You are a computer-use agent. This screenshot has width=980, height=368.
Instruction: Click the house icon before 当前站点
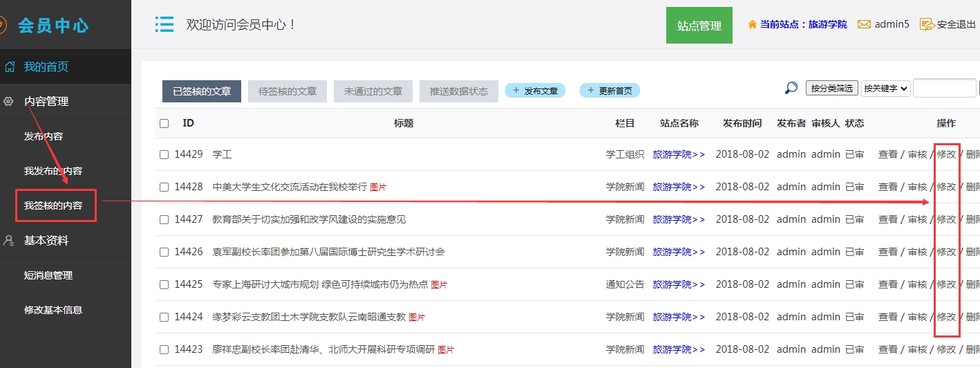click(752, 24)
